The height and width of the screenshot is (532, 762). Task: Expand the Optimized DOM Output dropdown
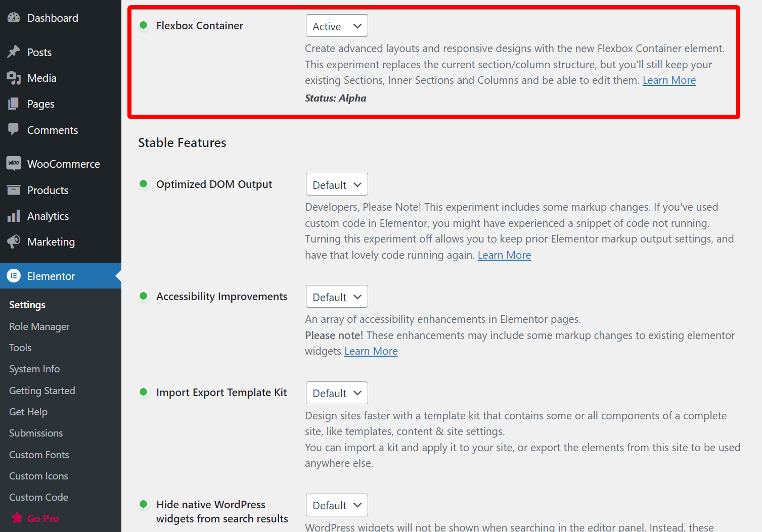pos(336,185)
